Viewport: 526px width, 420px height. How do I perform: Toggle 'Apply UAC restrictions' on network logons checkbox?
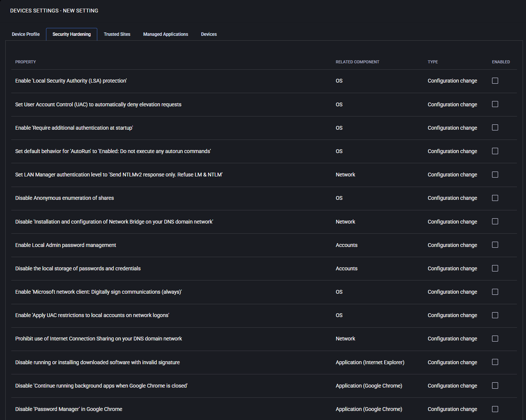click(495, 315)
